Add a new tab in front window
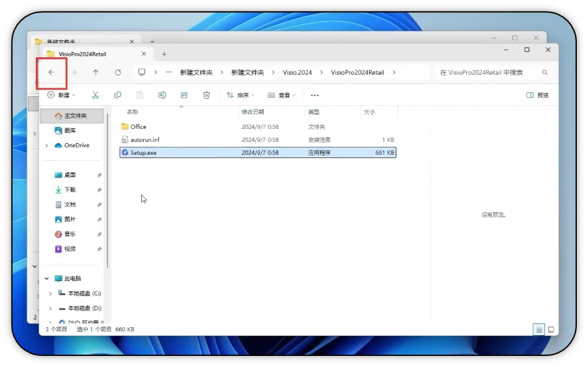The height and width of the screenshot is (367, 588). pos(164,55)
